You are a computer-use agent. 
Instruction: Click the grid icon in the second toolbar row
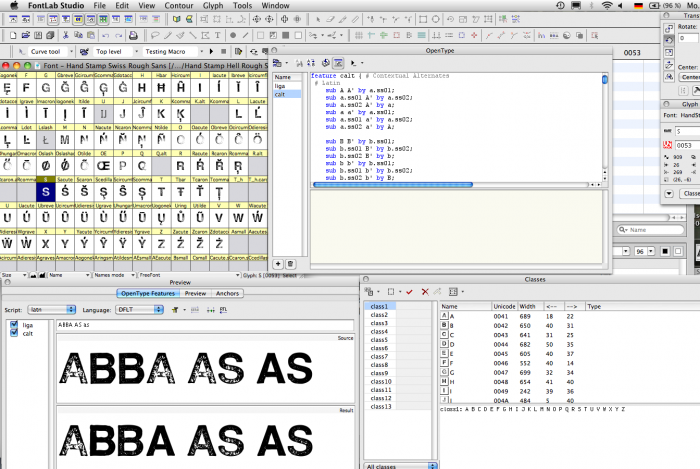click(358, 35)
